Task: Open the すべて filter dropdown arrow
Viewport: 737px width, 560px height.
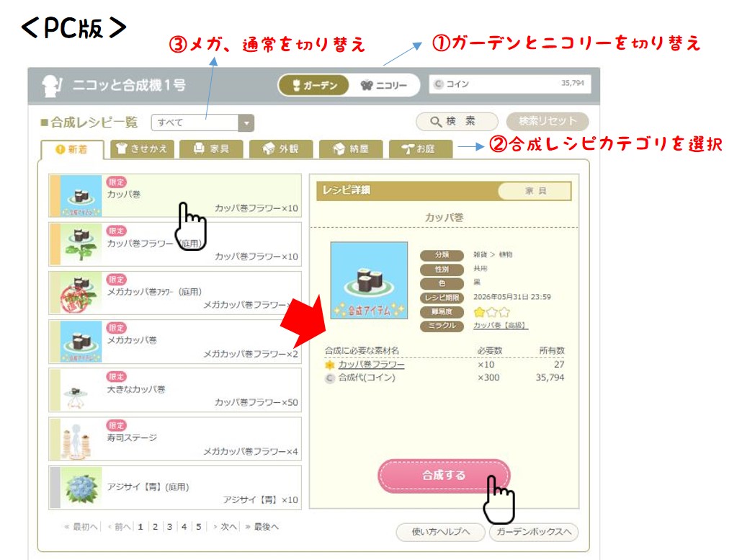Action: pyautogui.click(x=246, y=123)
